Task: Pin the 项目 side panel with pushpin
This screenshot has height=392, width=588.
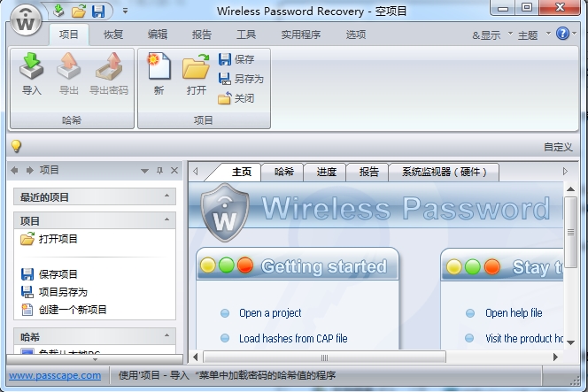Action: (x=159, y=170)
